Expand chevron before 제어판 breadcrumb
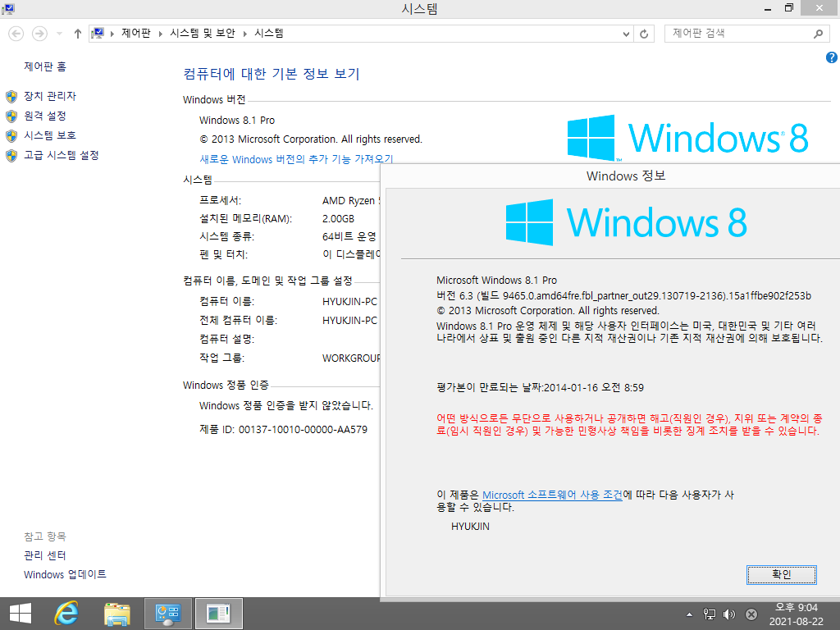 tap(112, 34)
